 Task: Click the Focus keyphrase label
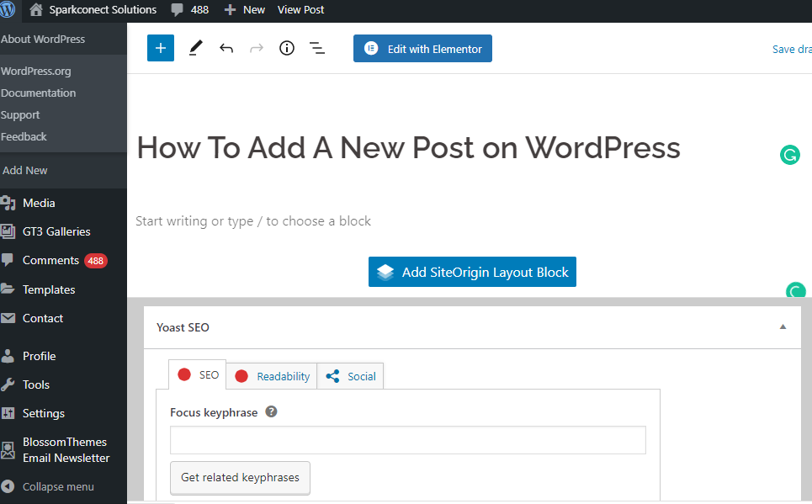[214, 412]
